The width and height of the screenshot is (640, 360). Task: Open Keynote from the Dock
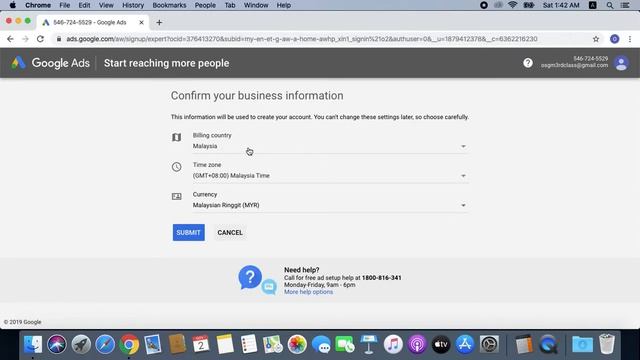tap(369, 344)
